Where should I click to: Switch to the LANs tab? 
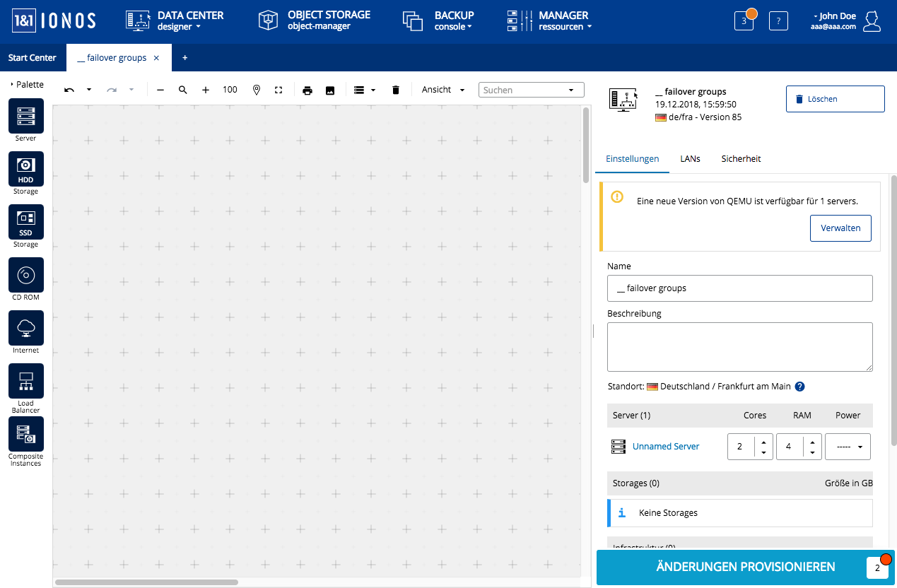tap(690, 159)
